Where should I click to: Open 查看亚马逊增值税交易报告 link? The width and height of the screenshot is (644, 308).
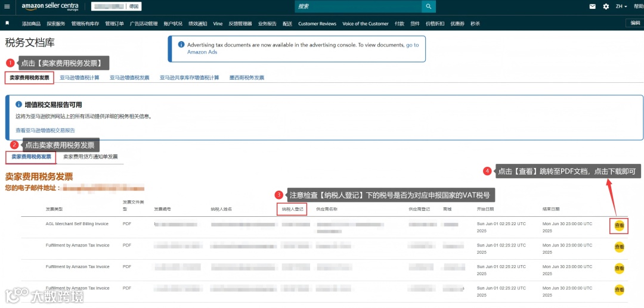click(x=45, y=130)
